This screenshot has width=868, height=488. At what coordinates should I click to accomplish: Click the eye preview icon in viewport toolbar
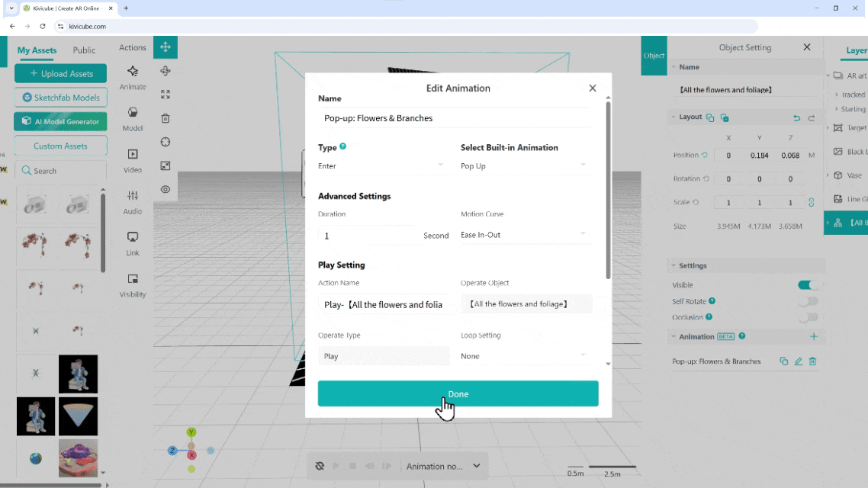point(166,189)
